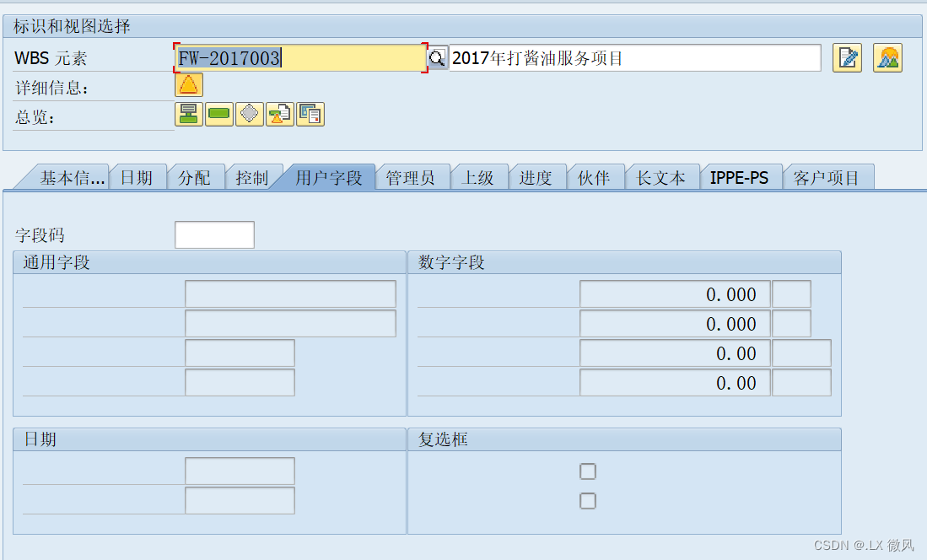Screen dimensions: 927x560
Task: Click the 字段码 input field
Action: tap(213, 234)
